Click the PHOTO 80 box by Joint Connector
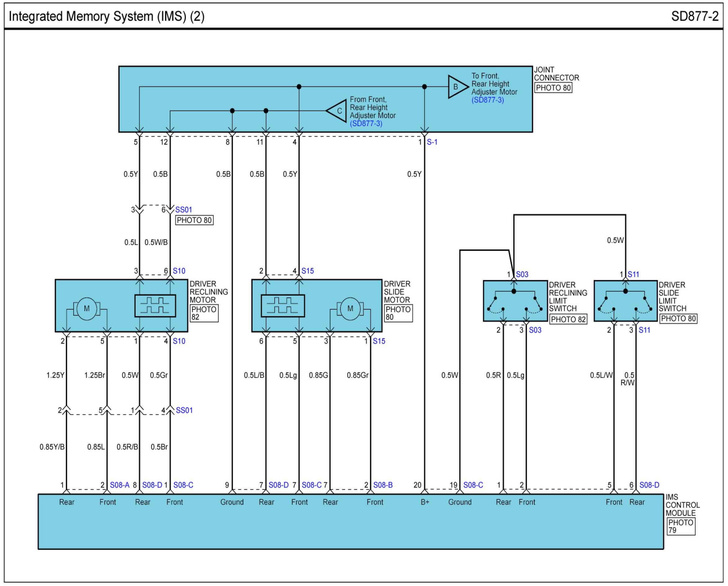The image size is (728, 586). 553,88
